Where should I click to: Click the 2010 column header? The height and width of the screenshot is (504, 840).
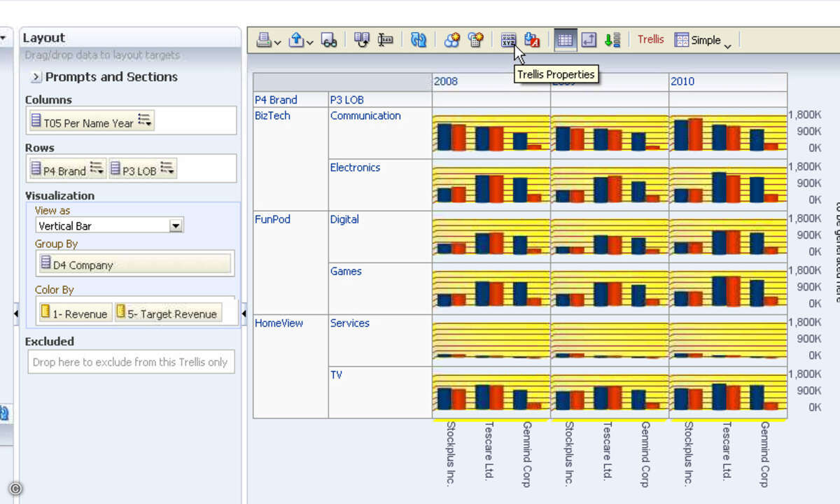(682, 81)
